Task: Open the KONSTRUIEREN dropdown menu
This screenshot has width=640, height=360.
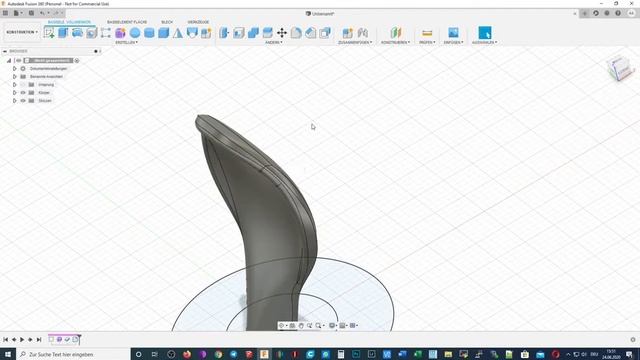Action: tap(396, 42)
